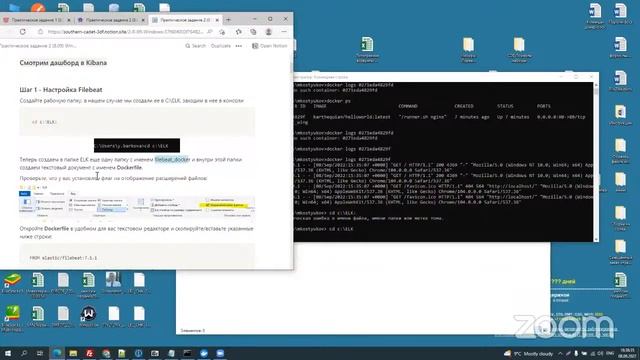The width and height of the screenshot is (640, 360).
Task: Click the heading 'Смотрим дашборд в Kibana'
Action: 63,63
